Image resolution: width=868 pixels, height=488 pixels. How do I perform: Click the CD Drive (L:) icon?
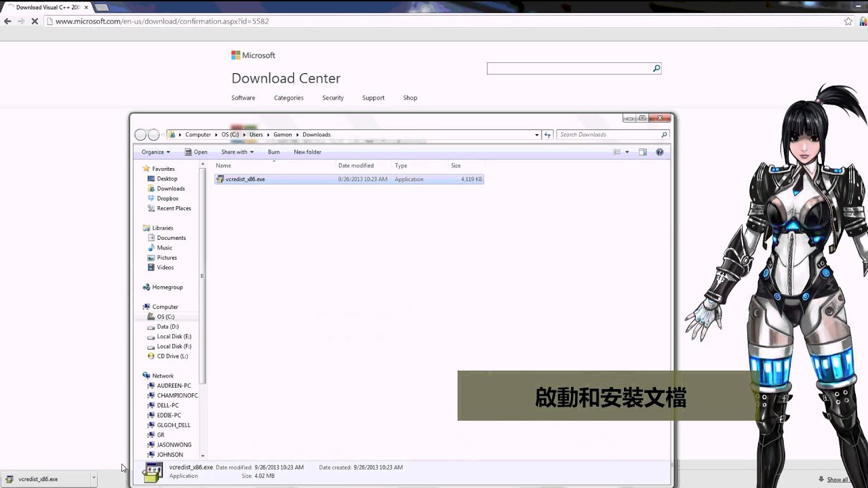click(x=151, y=356)
